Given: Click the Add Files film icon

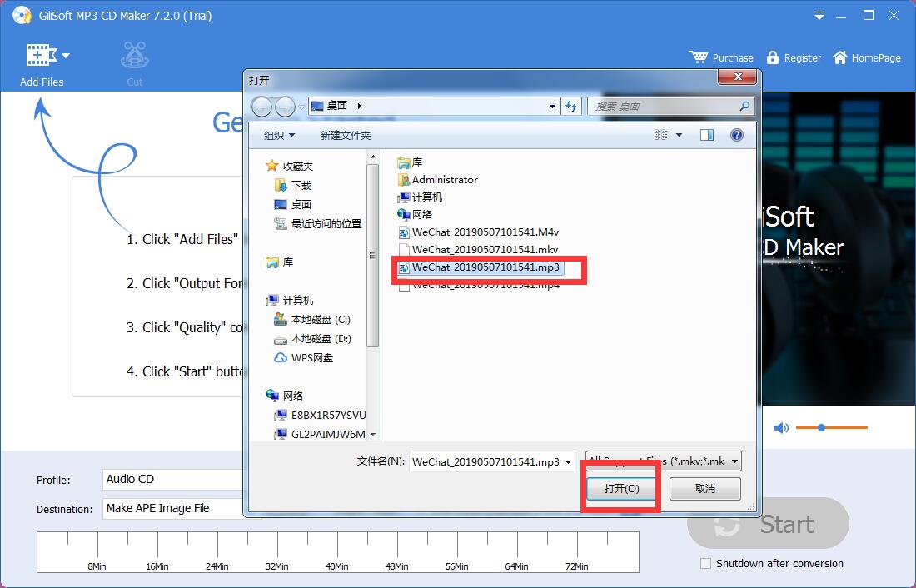Looking at the screenshot, I should (x=41, y=56).
